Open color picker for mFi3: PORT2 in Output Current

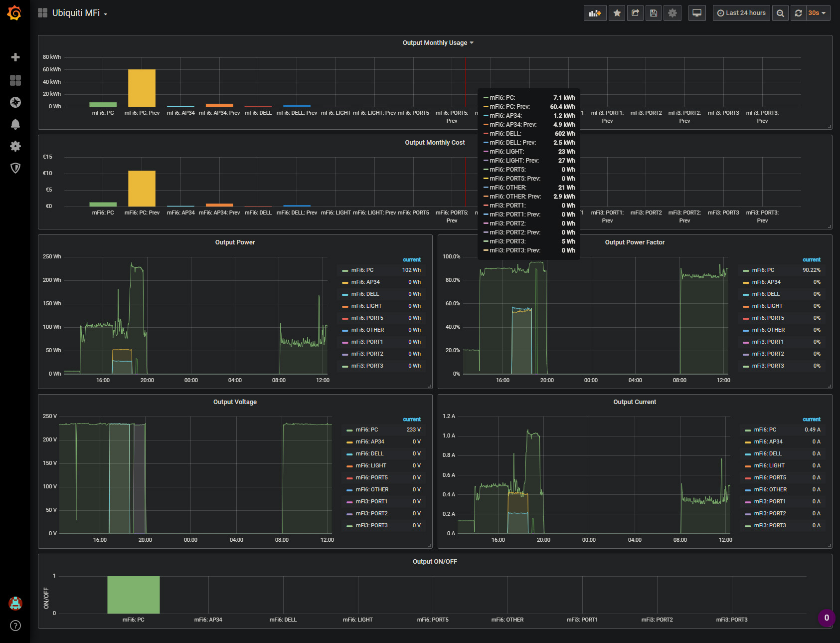(x=748, y=514)
